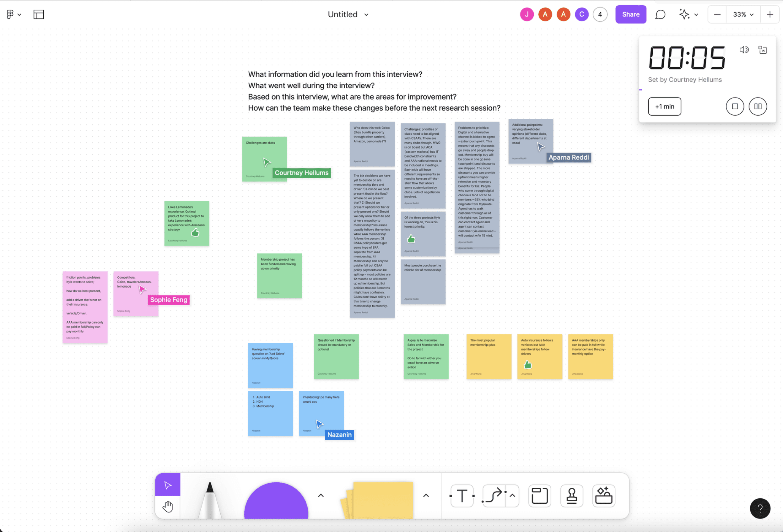This screenshot has width=783, height=532.
Task: Open the Stamp tool
Action: point(571,496)
